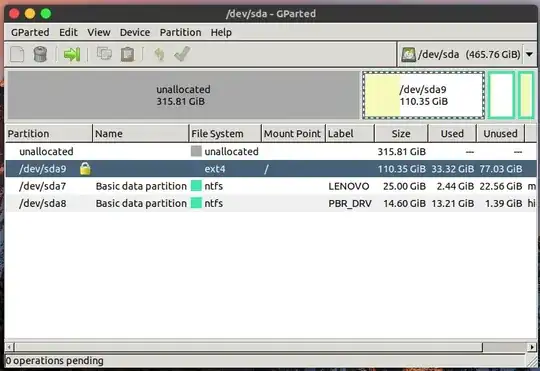Select the unallocated 315.81 GiB graphic block
This screenshot has height=371, width=540.
tap(183, 95)
